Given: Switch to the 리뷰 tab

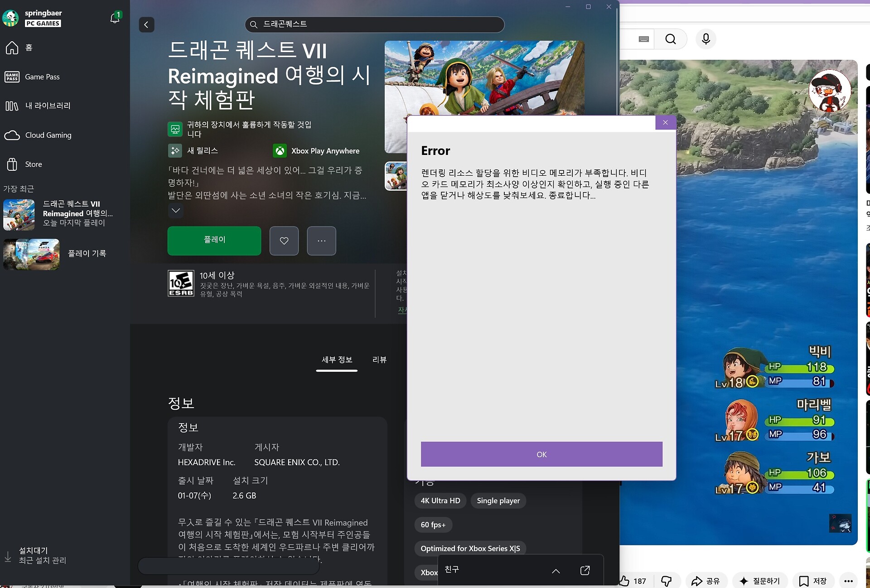Looking at the screenshot, I should pos(379,360).
